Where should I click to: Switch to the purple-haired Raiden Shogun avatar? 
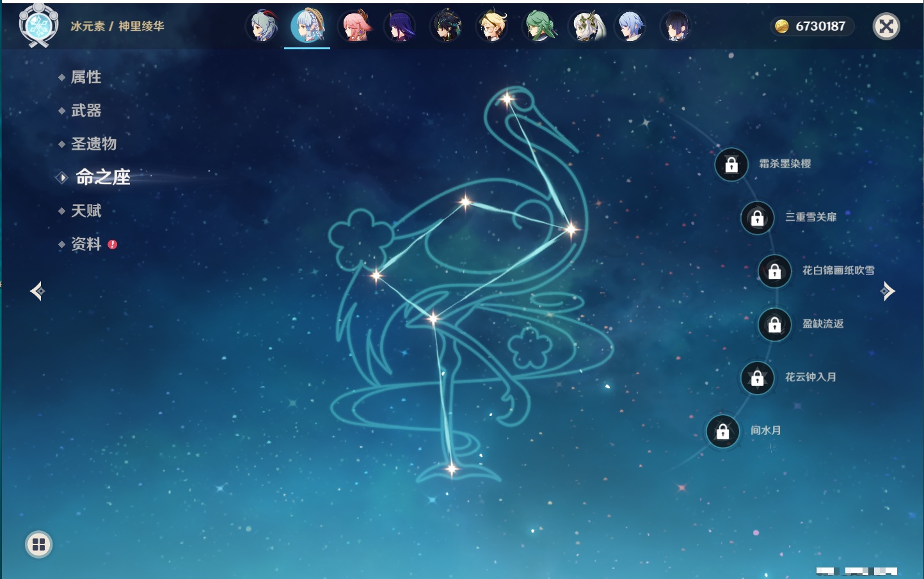click(400, 26)
